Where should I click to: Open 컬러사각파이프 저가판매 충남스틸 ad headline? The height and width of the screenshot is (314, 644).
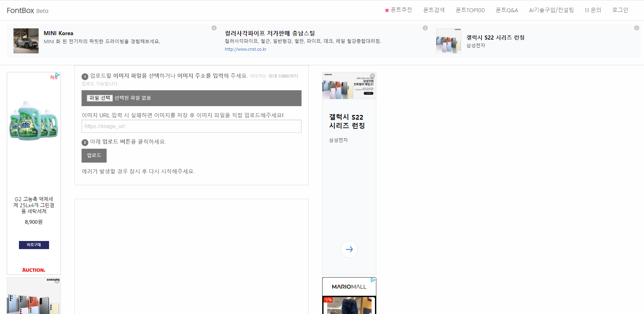tap(270, 33)
